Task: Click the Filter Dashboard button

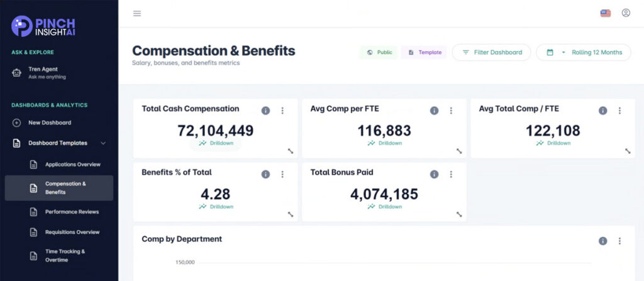Action: 491,52
